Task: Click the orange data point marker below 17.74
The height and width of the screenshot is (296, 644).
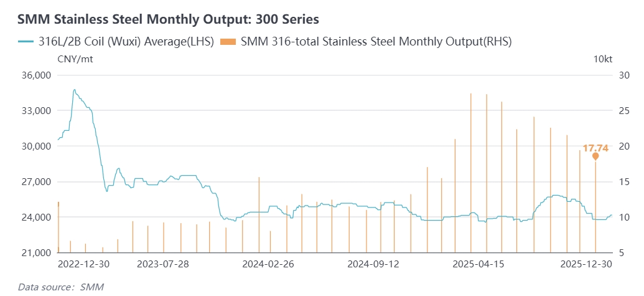Action: click(x=595, y=156)
